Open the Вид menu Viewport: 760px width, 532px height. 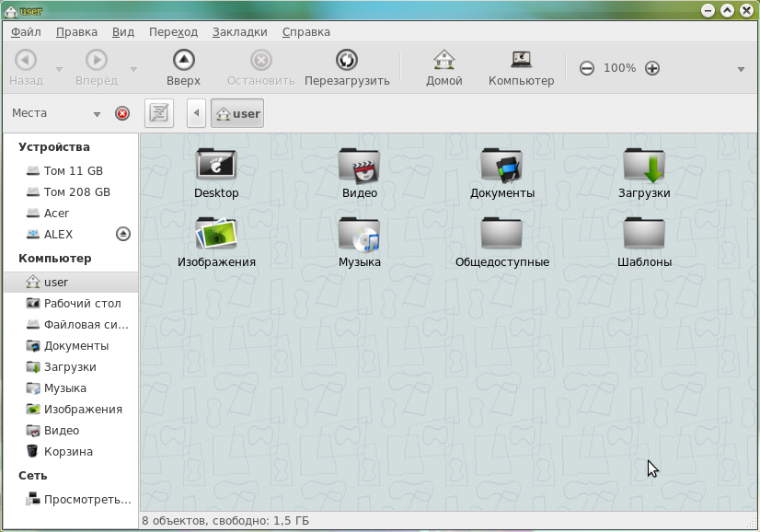coord(123,31)
